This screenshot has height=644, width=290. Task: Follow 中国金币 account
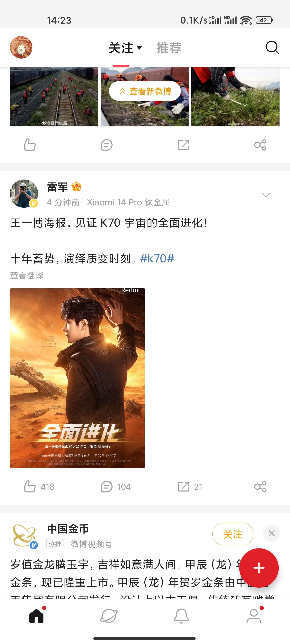[x=233, y=534]
